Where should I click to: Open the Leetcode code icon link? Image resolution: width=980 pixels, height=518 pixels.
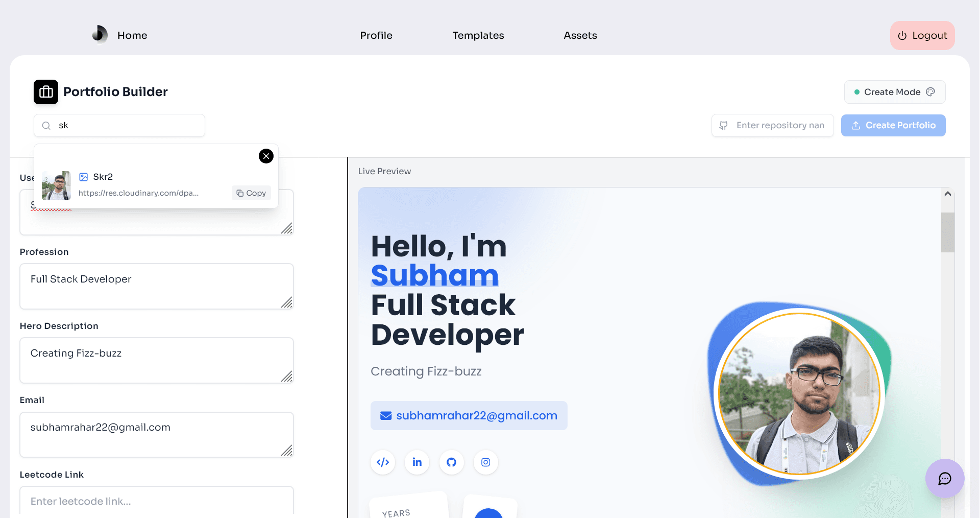(x=383, y=462)
